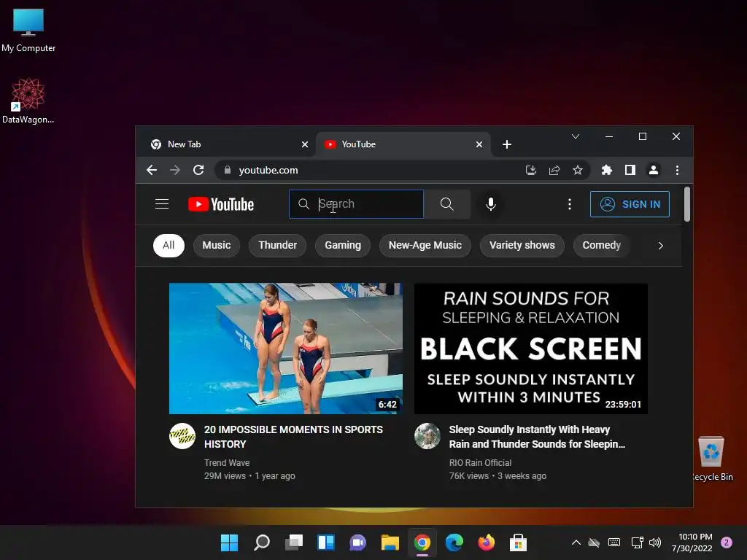Open the Trend Wave channel name link

click(x=227, y=463)
